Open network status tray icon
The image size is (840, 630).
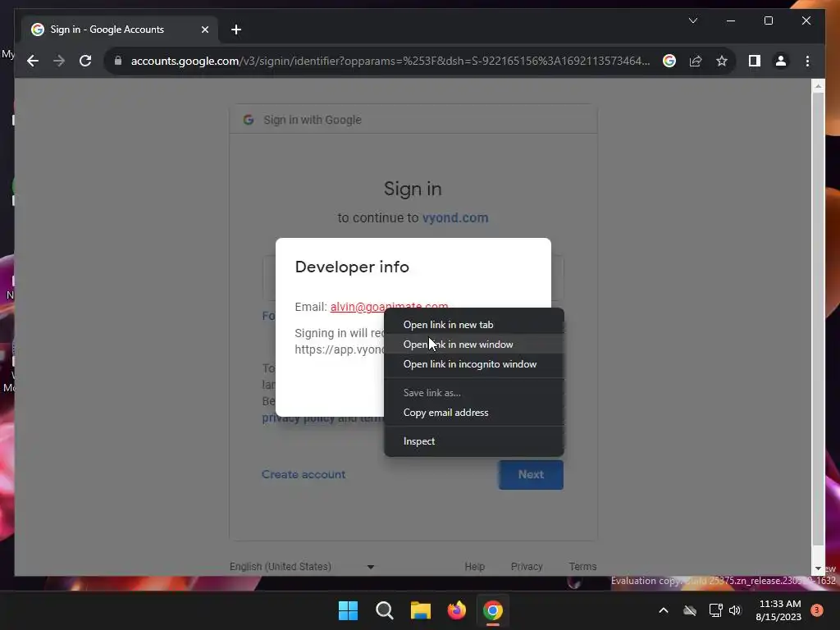tap(715, 610)
